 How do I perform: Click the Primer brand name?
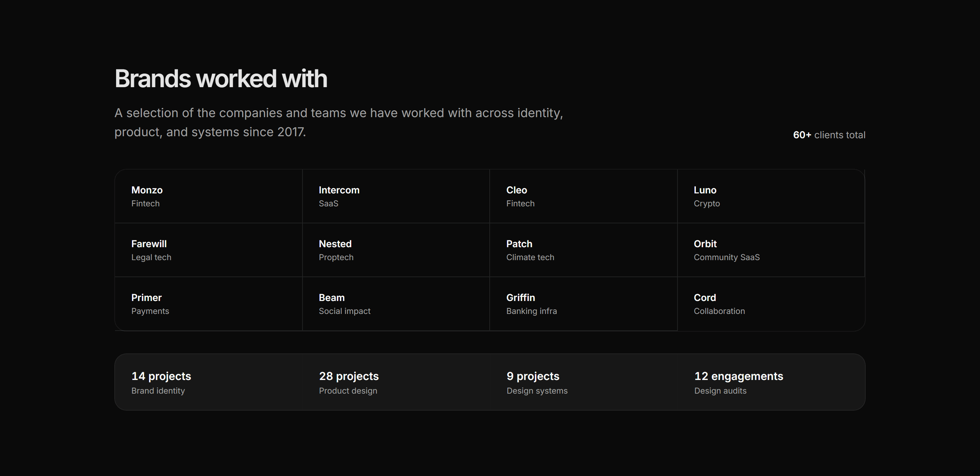pos(146,297)
